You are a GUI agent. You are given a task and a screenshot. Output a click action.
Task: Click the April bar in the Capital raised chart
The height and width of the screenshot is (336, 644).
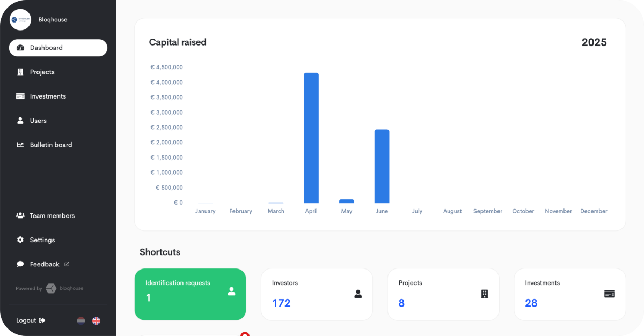pyautogui.click(x=311, y=137)
